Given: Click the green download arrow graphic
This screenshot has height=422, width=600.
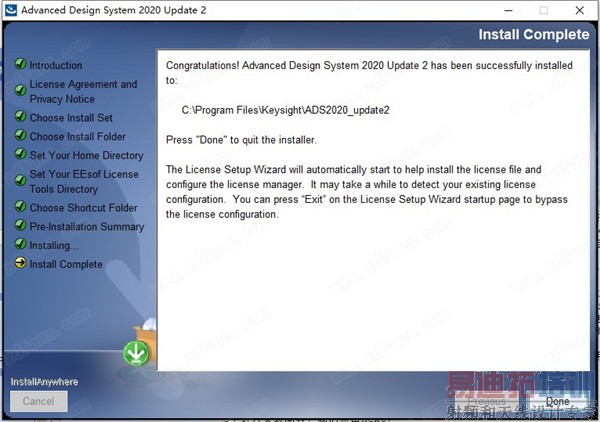Looking at the screenshot, I should pos(136,353).
